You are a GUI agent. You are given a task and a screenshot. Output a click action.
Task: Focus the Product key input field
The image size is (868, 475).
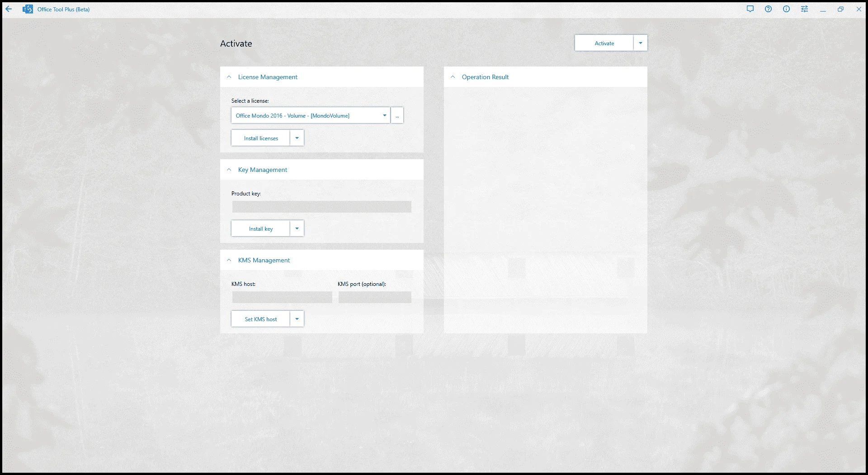point(321,207)
